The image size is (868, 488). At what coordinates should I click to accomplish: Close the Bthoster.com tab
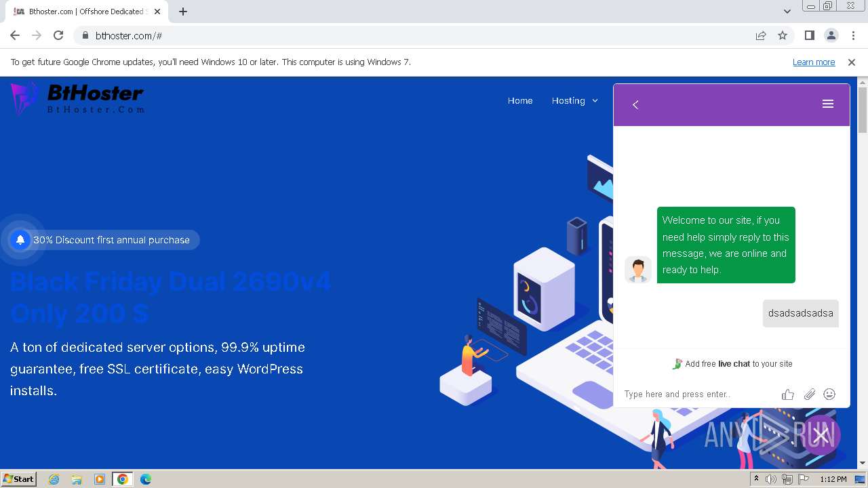(157, 12)
